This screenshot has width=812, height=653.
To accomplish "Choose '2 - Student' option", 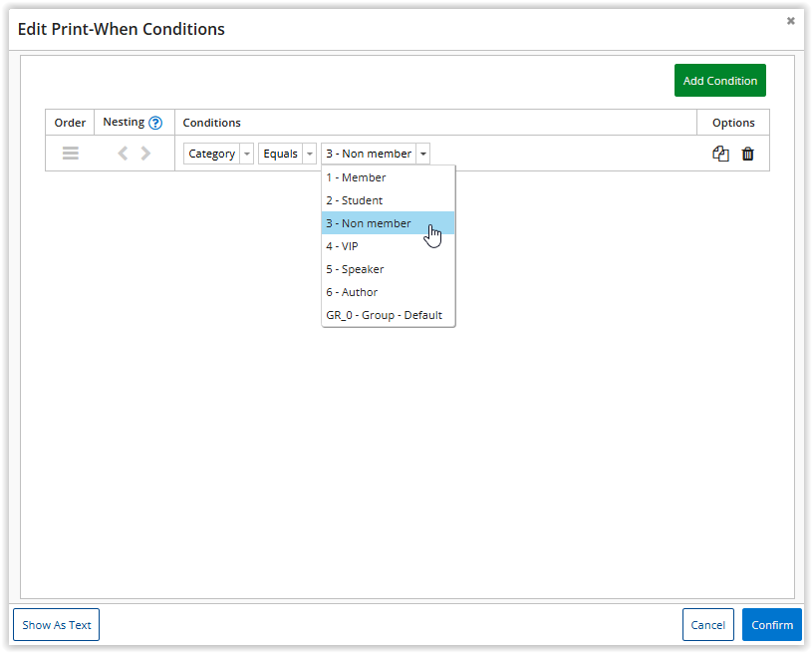I will 354,200.
